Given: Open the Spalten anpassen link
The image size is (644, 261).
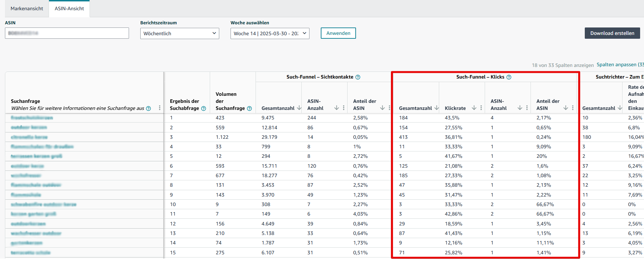Looking at the screenshot, I should [x=620, y=64].
